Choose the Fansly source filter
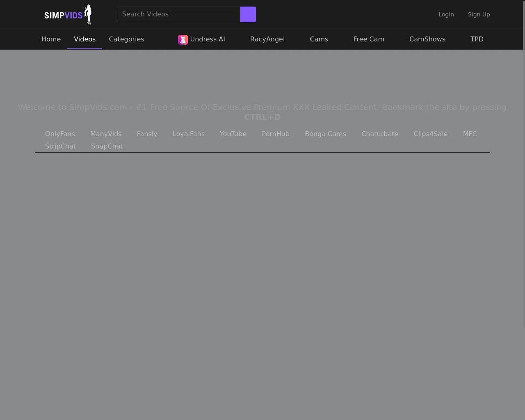The width and height of the screenshot is (525, 420). coord(147,134)
